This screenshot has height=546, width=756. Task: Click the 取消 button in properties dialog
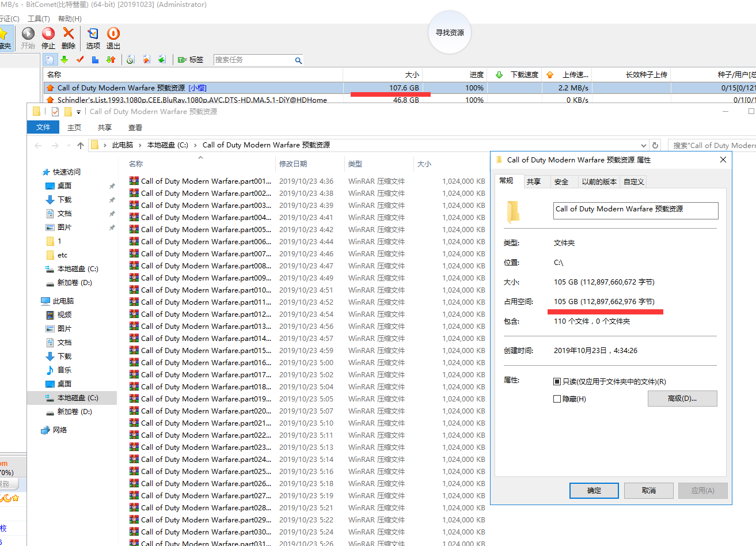coord(649,491)
